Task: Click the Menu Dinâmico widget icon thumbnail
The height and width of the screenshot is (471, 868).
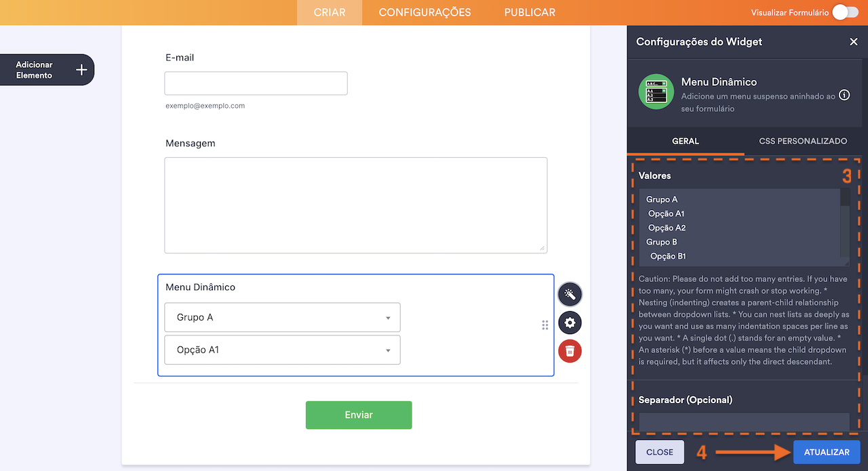Action: pos(656,91)
